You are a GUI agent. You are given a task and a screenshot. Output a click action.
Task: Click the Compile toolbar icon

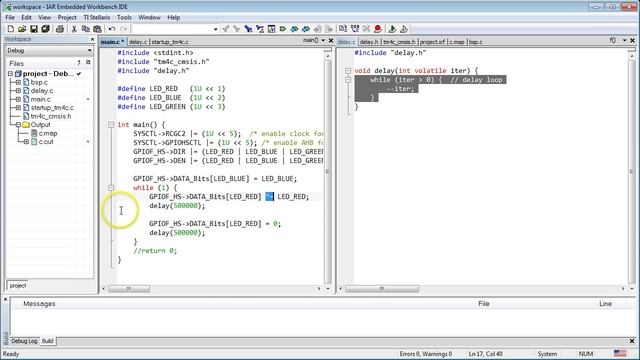click(x=343, y=29)
